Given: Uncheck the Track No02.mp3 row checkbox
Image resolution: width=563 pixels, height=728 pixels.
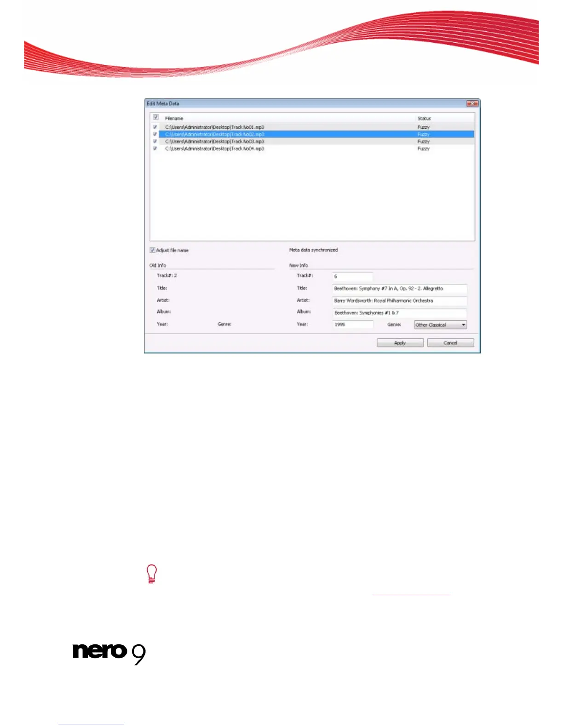Looking at the screenshot, I should [155, 134].
